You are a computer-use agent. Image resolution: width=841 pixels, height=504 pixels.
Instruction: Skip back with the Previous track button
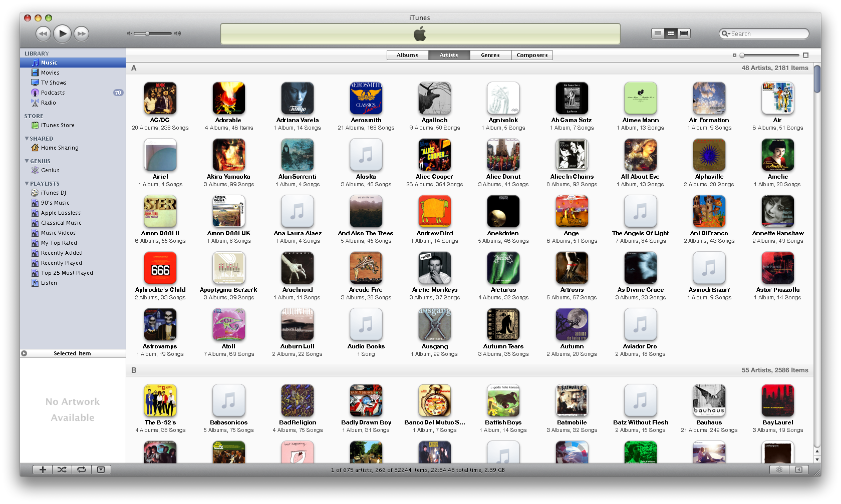[44, 34]
